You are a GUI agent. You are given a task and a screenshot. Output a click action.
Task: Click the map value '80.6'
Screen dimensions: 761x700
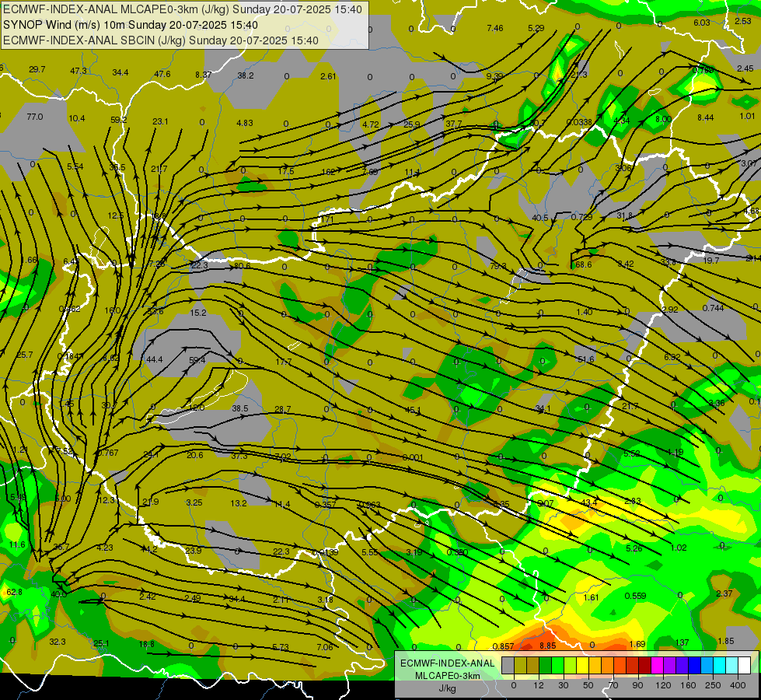pyautogui.click(x=243, y=266)
